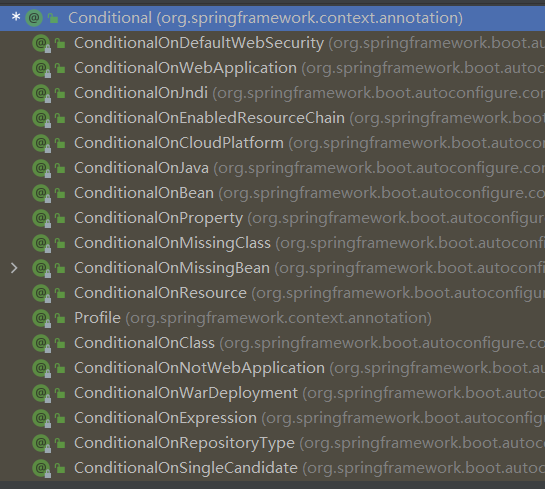Click the package name text after Profile
The image size is (545, 489).
pyautogui.click(x=278, y=318)
